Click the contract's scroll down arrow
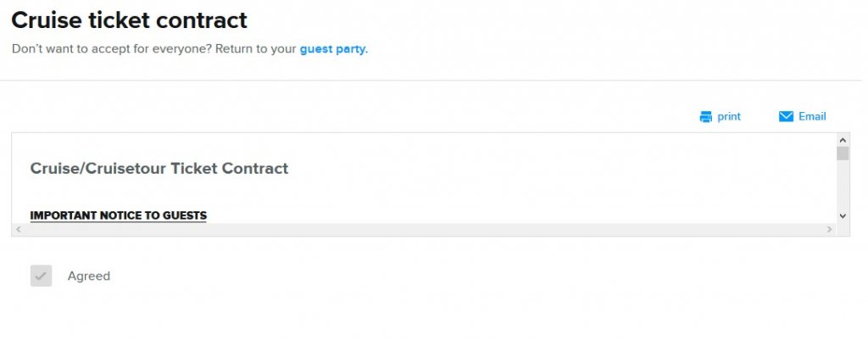The width and height of the screenshot is (868, 341). click(x=843, y=216)
